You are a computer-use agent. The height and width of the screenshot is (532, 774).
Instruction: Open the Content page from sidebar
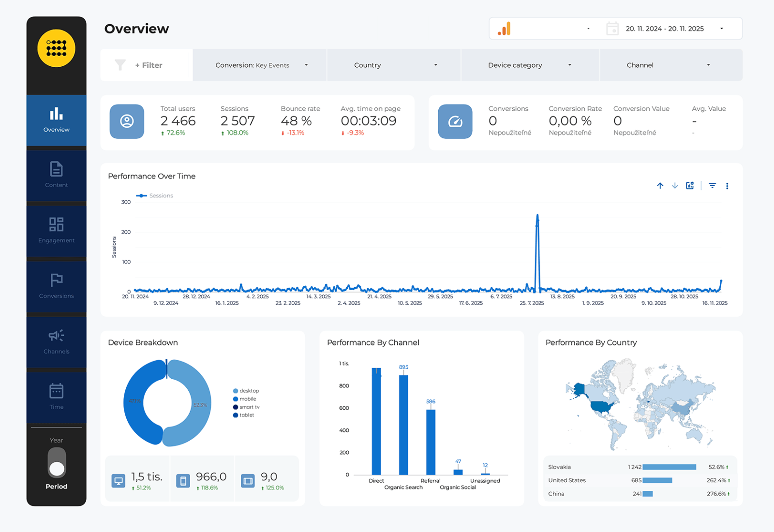point(57,175)
